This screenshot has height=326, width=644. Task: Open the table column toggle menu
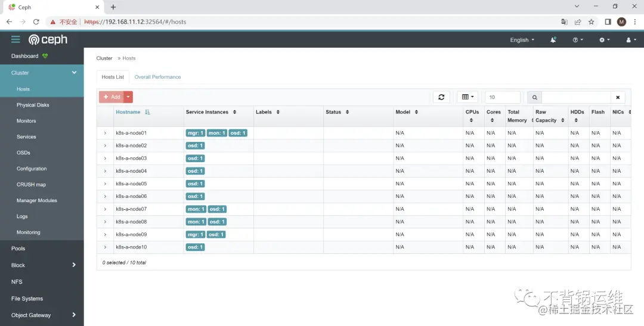467,97
